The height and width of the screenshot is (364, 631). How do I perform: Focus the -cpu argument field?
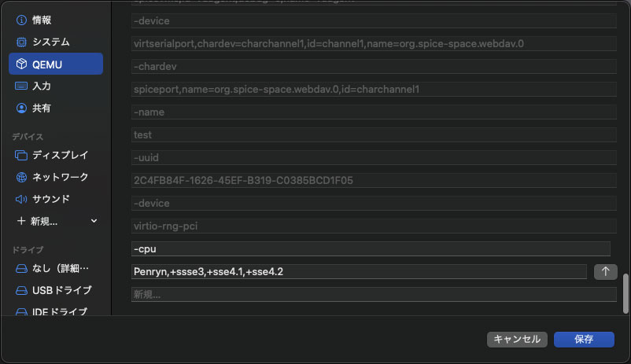[x=371, y=249]
